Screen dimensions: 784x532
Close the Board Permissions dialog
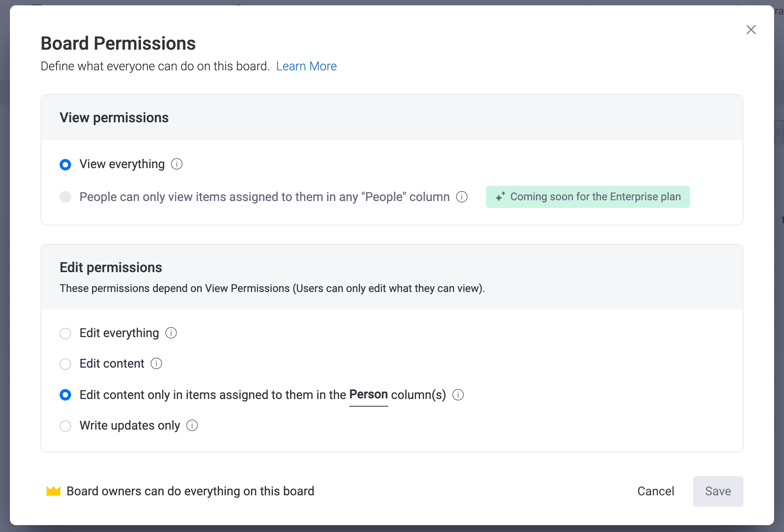tap(751, 29)
